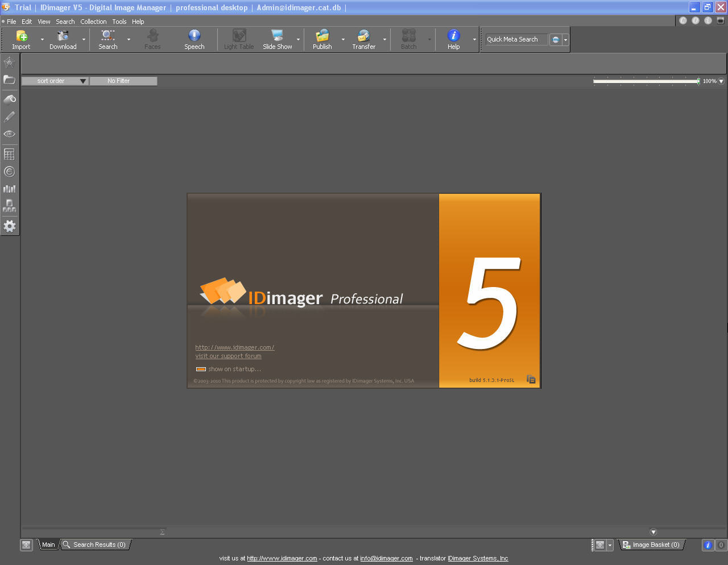Open the hierarchy document panel in sidebar
The width and height of the screenshot is (728, 565).
pyautogui.click(x=9, y=206)
